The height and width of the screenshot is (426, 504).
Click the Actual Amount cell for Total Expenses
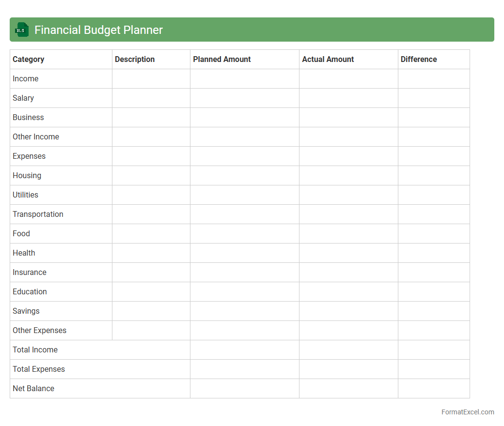[x=348, y=369]
